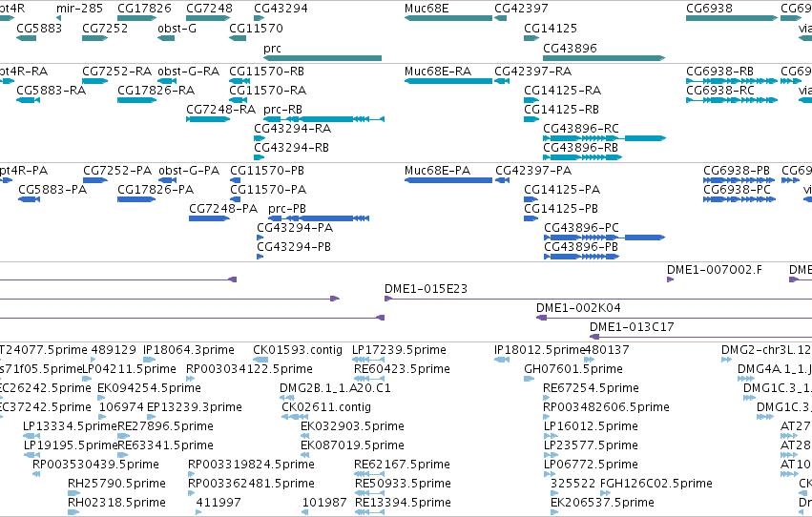Screen dimensions: 812x517
Task: Click the prc gene feature bar
Action: [323, 58]
